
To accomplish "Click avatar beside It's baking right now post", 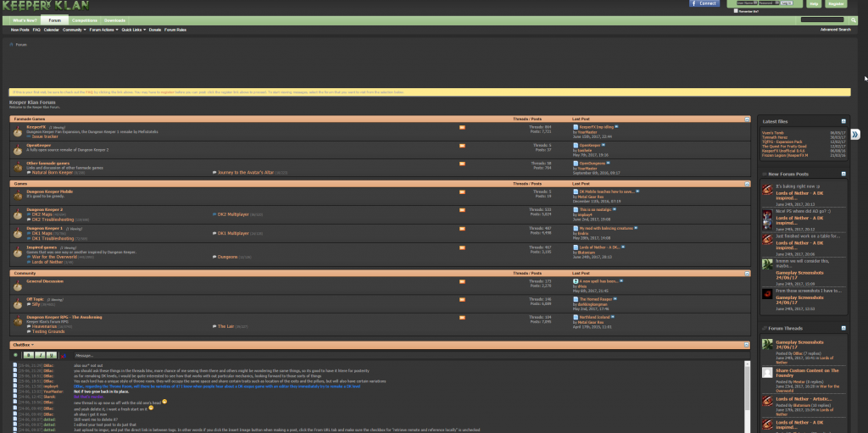I will [767, 189].
